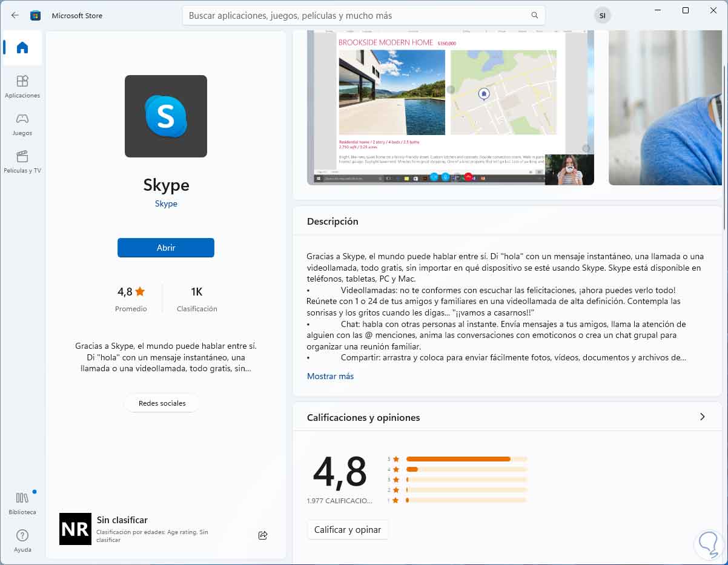Click the Sin clasificar heading
The width and height of the screenshot is (728, 565).
(x=122, y=520)
